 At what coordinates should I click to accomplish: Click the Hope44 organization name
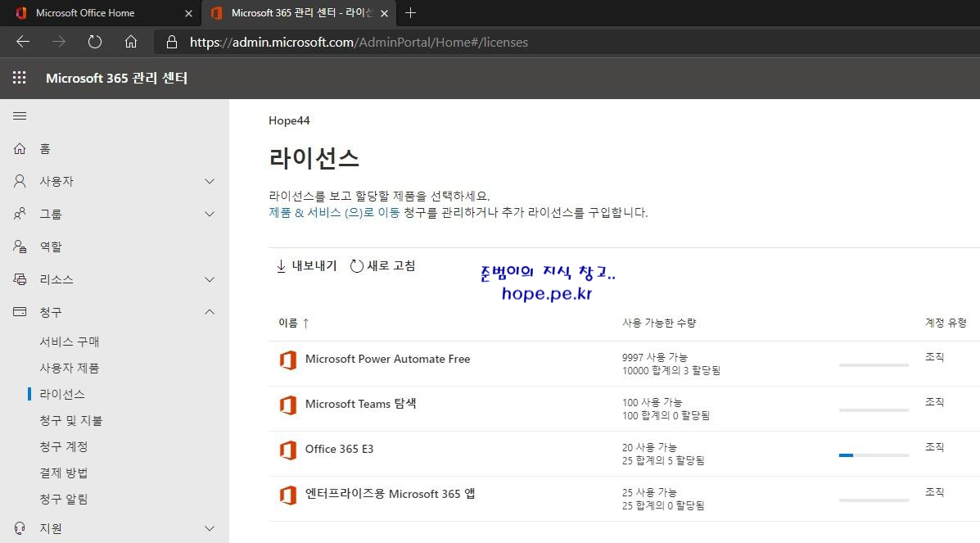[x=289, y=120]
